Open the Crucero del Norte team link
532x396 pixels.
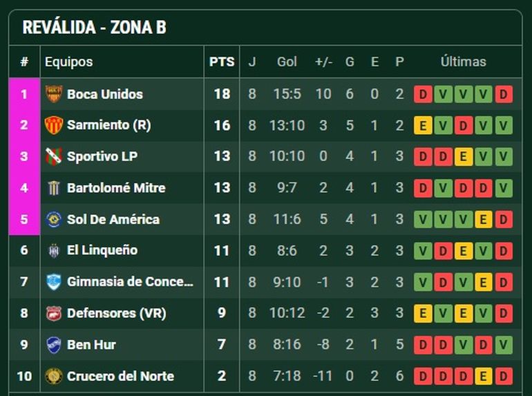(x=120, y=376)
